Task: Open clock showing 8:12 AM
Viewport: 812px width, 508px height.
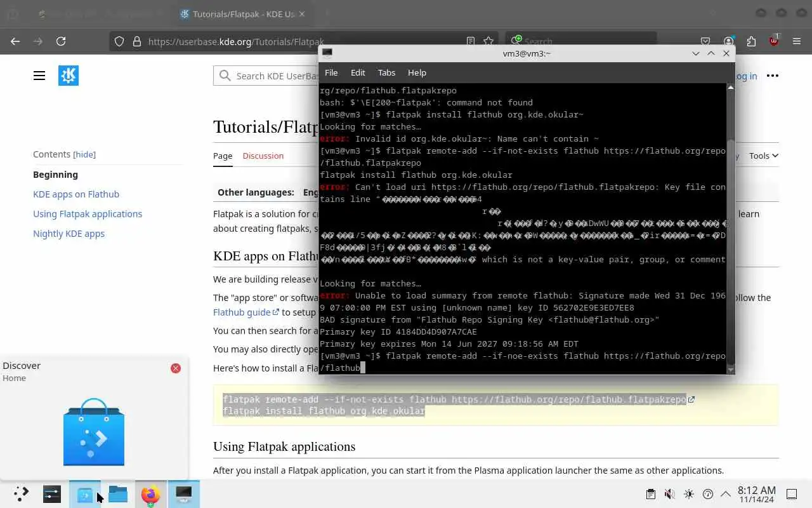Action: point(756,494)
